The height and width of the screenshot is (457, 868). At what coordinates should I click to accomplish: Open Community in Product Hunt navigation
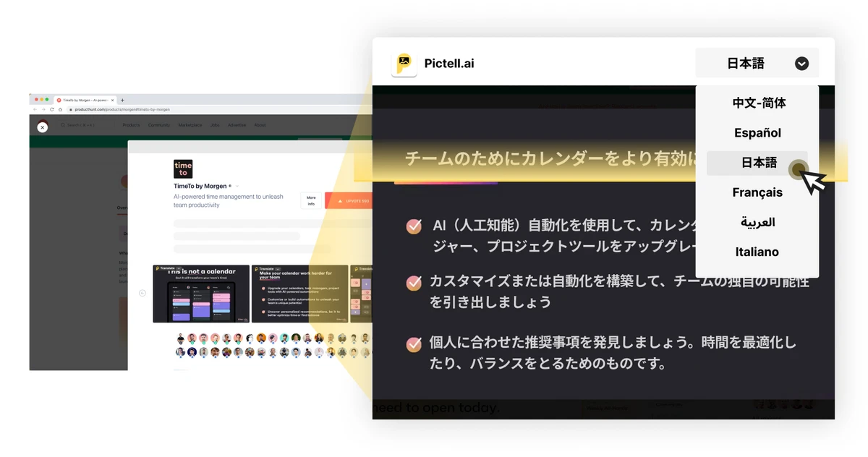click(x=158, y=125)
